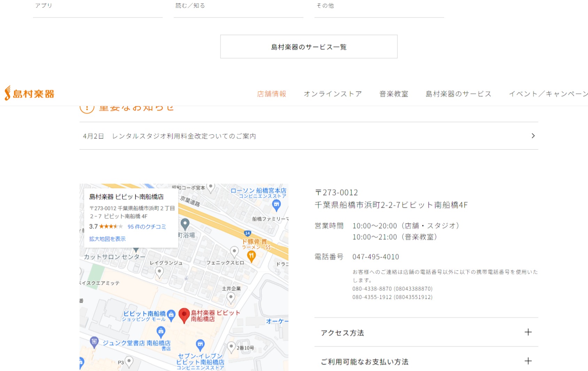Expand the ご利用可能なお支払い方法 section
Screen dimensions: 588x371
point(426,361)
